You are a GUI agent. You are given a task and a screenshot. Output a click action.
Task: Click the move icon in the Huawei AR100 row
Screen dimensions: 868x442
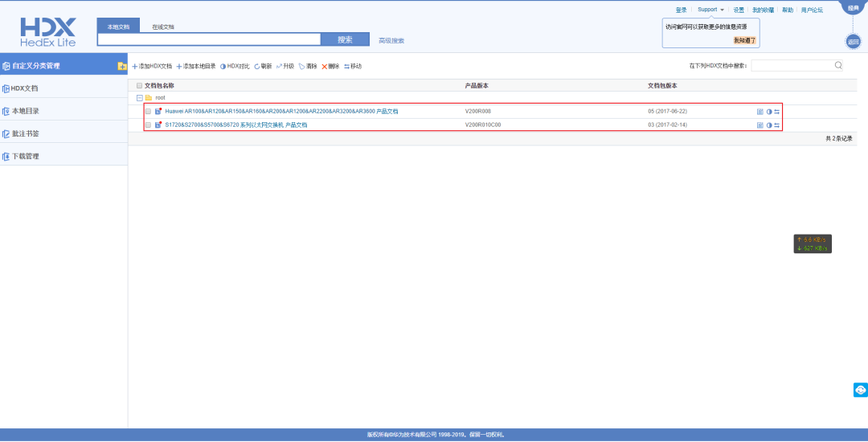coord(776,111)
